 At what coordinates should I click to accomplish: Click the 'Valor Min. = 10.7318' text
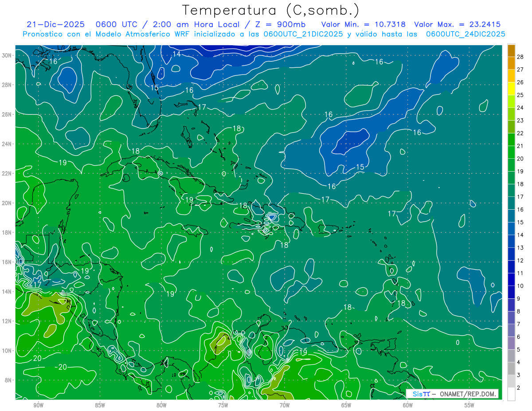pyautogui.click(x=364, y=24)
